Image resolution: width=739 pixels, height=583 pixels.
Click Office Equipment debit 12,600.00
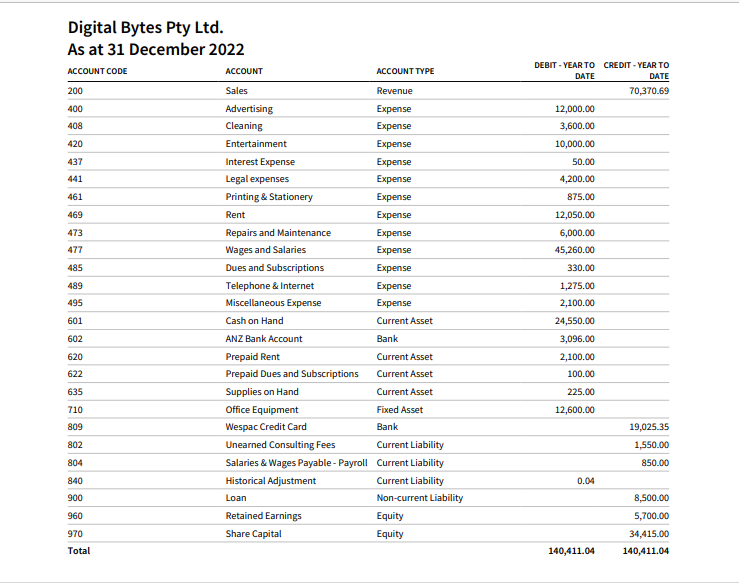point(575,410)
